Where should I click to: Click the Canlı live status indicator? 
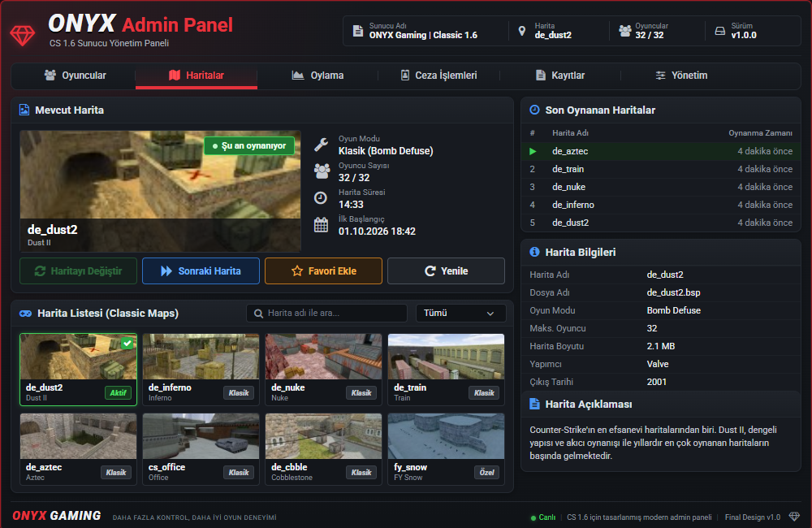[543, 517]
